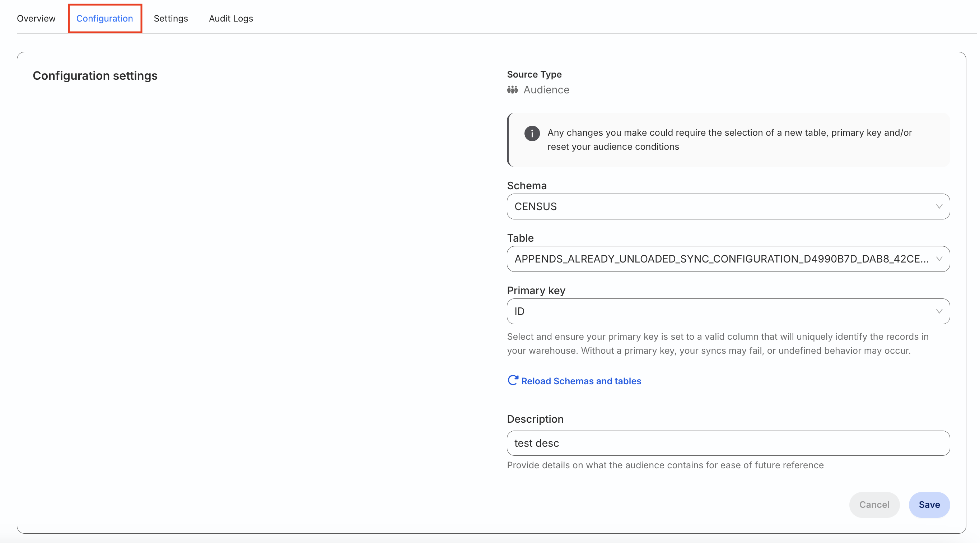980x543 pixels.
Task: Expand the Primary key chevron
Action: click(x=939, y=311)
